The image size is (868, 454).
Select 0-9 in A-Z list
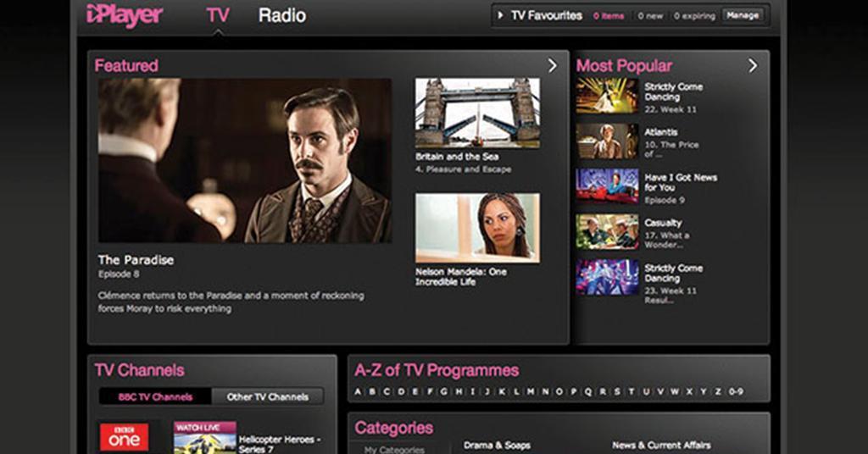click(736, 391)
